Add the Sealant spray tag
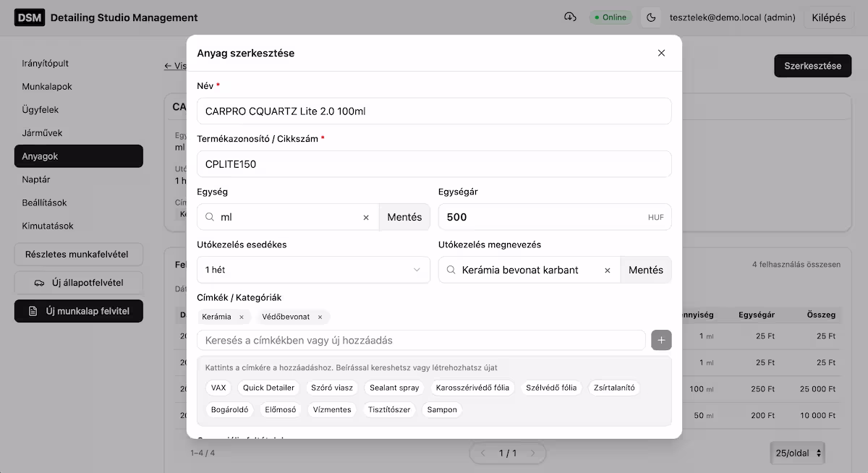This screenshot has height=473, width=868. pos(394,388)
